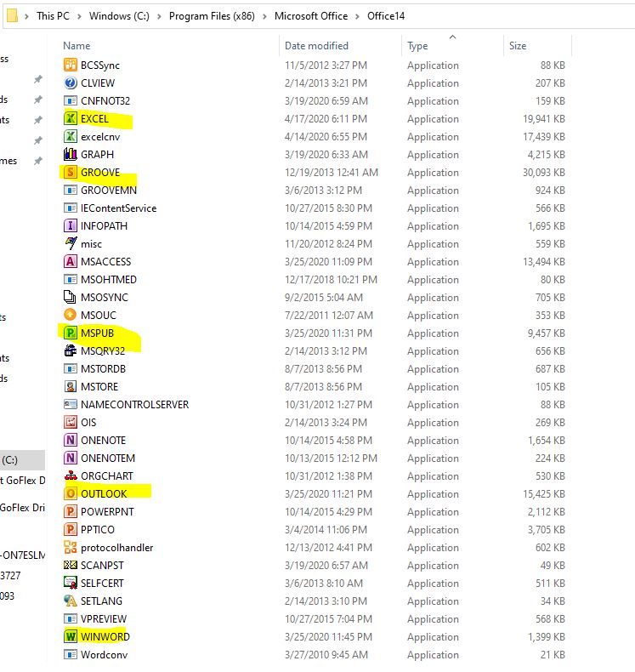Click the misc file icon

(x=71, y=244)
